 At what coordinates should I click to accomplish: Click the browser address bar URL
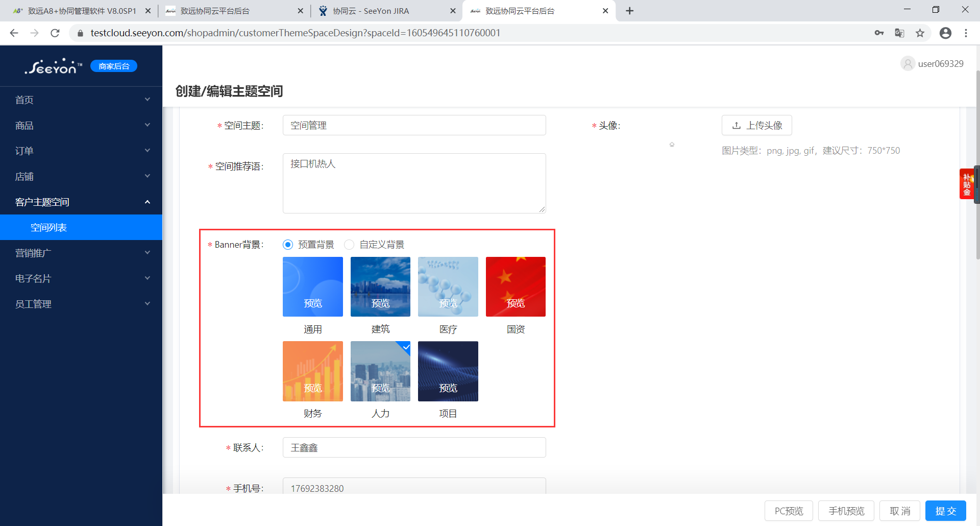pyautogui.click(x=296, y=33)
